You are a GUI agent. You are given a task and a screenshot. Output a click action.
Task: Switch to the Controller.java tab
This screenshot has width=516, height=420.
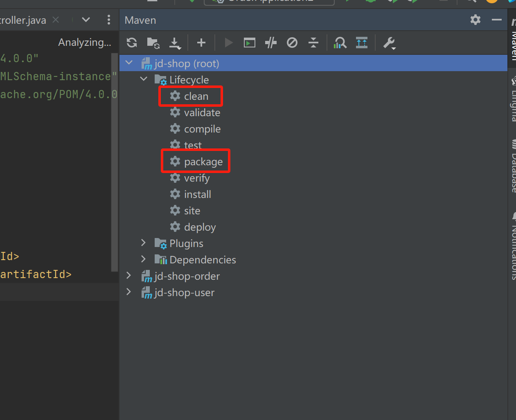[23, 20]
